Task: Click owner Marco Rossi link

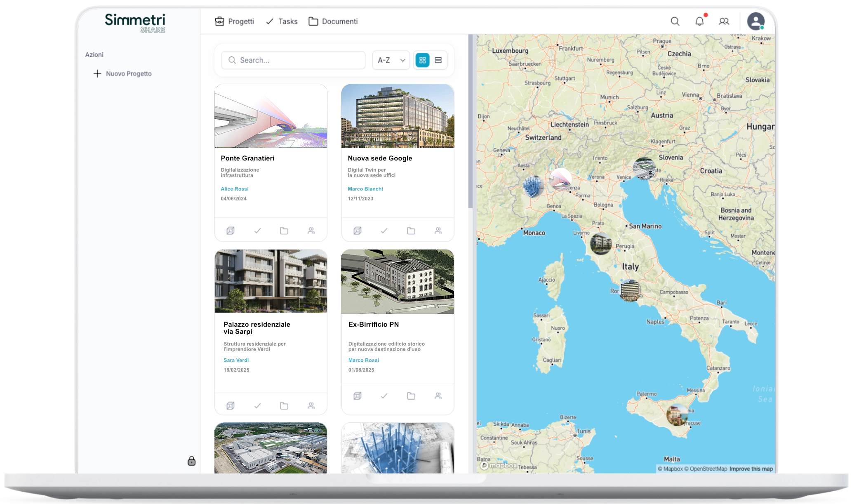Action: [363, 360]
